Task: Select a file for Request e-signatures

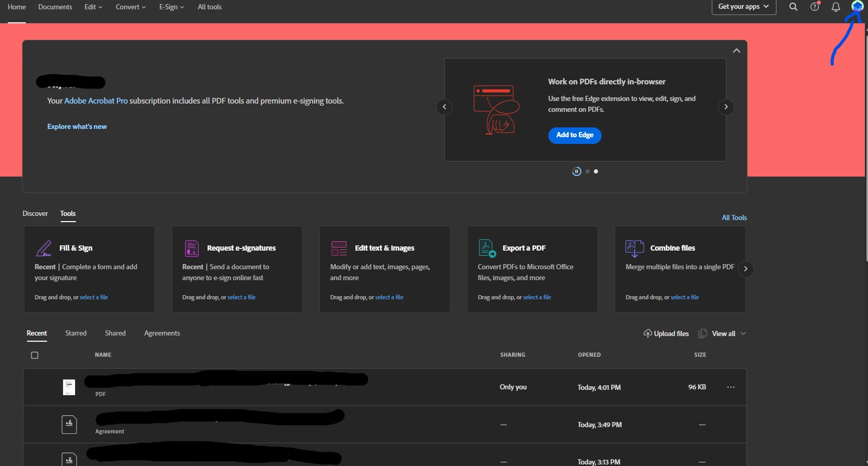Action: [242, 298]
